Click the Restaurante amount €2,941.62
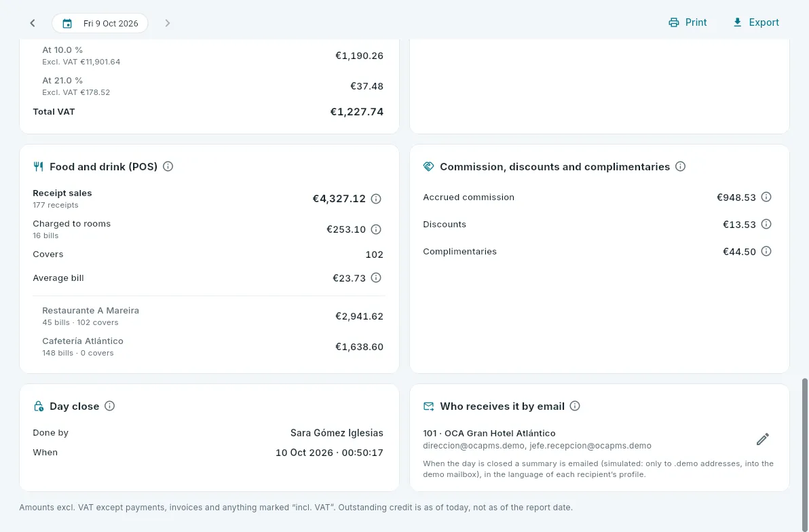 point(359,316)
